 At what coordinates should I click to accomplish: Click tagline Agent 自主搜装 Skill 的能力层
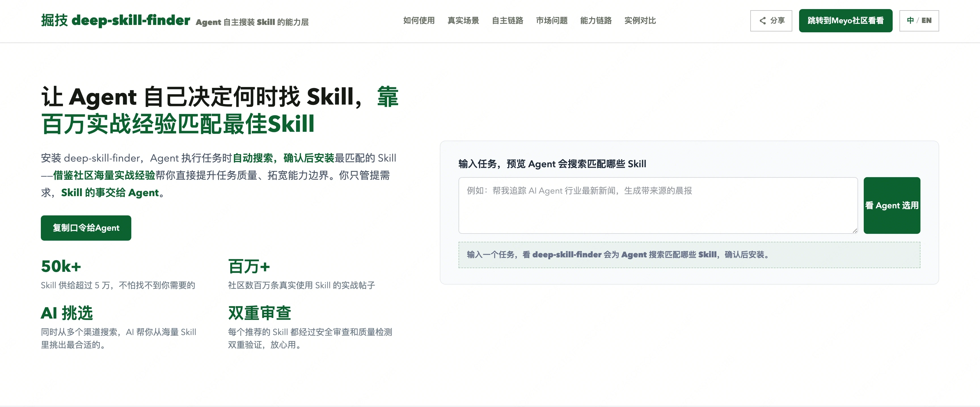[252, 22]
